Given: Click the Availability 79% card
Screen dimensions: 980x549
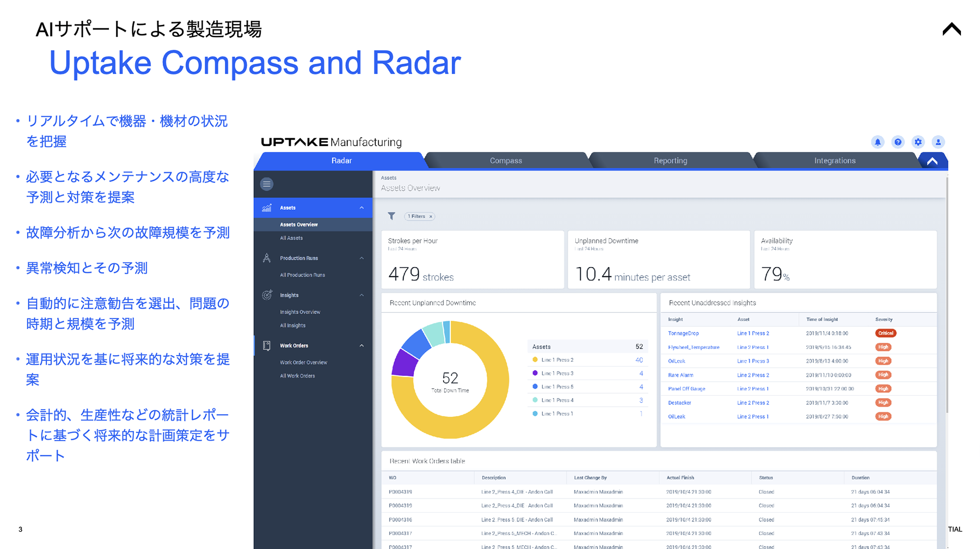Looking at the screenshot, I should click(845, 260).
